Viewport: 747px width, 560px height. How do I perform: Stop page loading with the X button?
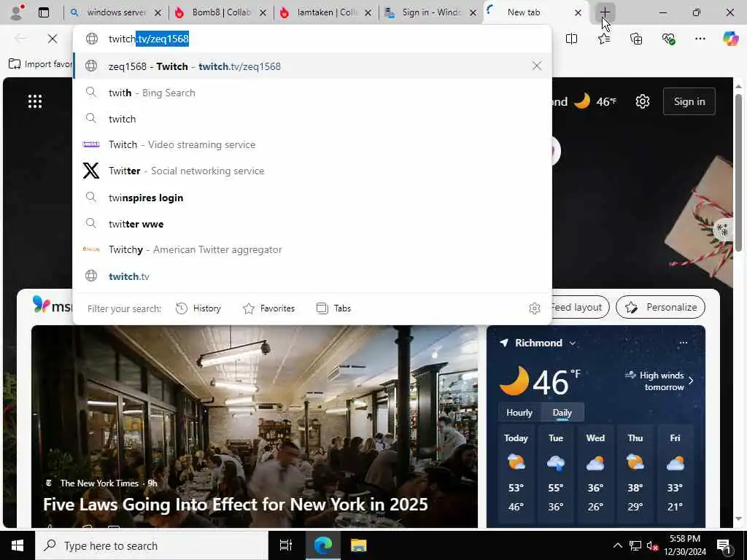(53, 39)
